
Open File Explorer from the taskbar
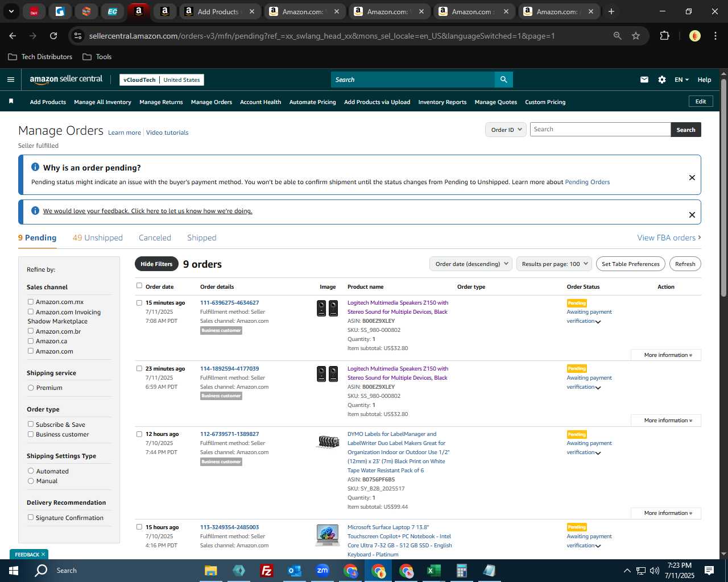coord(211,571)
